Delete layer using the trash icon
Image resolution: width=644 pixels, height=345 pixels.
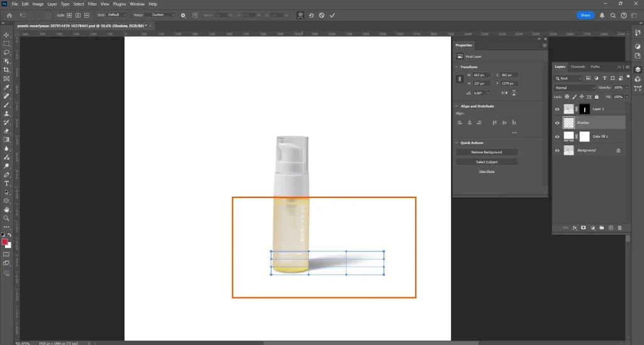coord(619,227)
